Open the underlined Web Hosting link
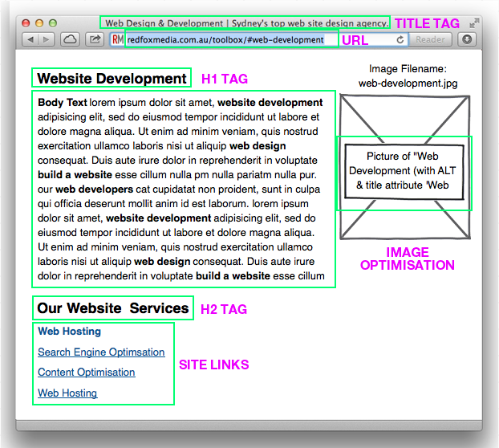 click(67, 393)
